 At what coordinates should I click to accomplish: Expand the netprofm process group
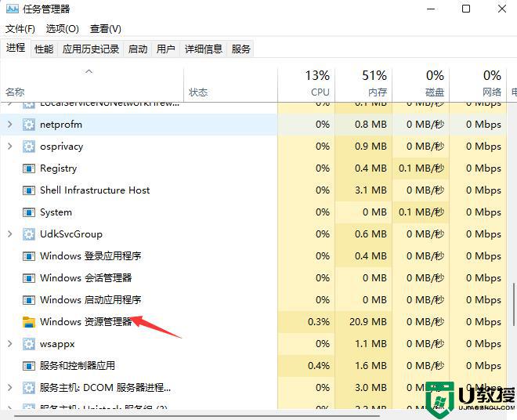tap(9, 125)
